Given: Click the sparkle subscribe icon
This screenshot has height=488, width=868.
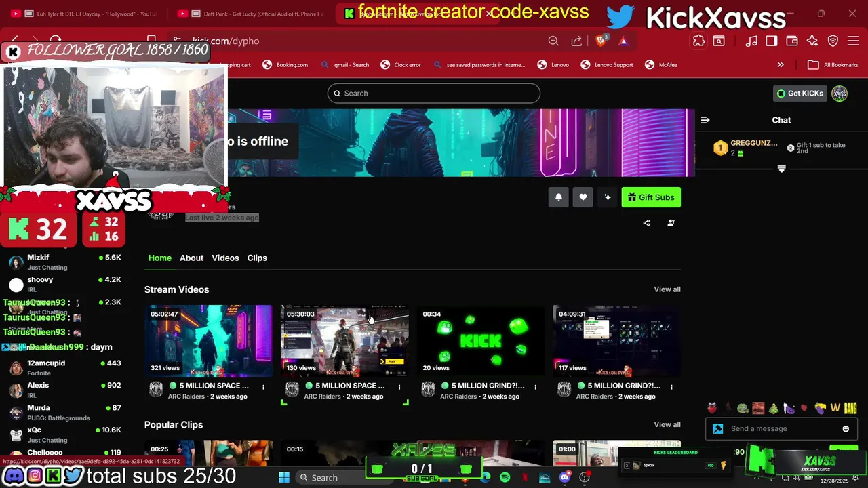Looking at the screenshot, I should (608, 197).
